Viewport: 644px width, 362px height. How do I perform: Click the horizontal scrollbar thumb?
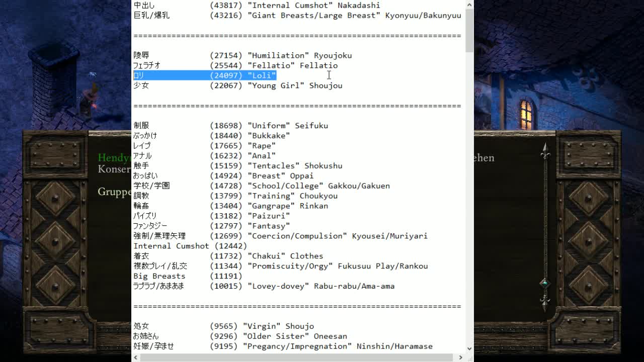pyautogui.click(x=297, y=357)
